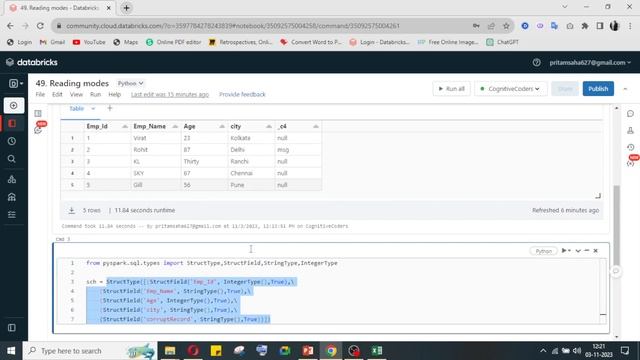Image resolution: width=640 pixels, height=360 pixels.
Task: Click the Run all button
Action: 451,89
